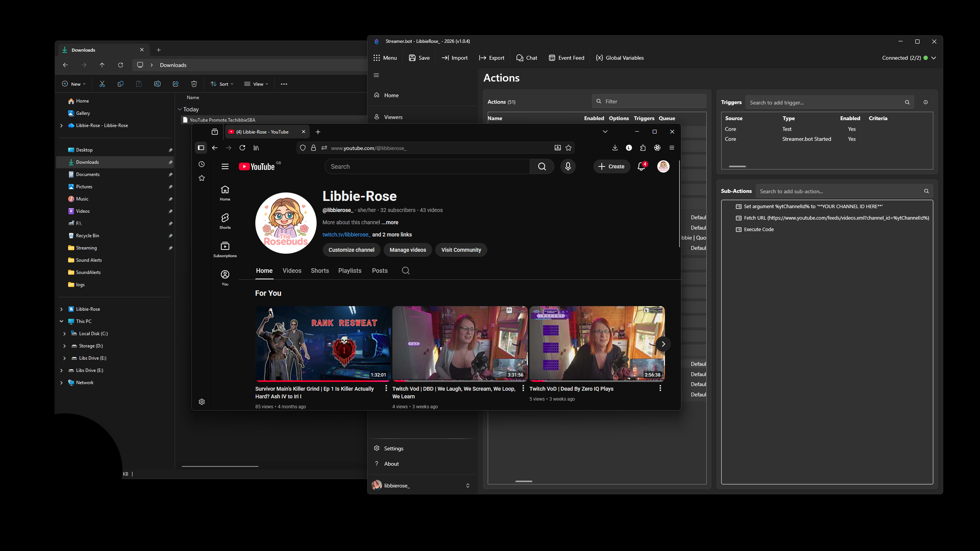
Task: Click the YouTube search magnifier button
Action: tap(542, 166)
